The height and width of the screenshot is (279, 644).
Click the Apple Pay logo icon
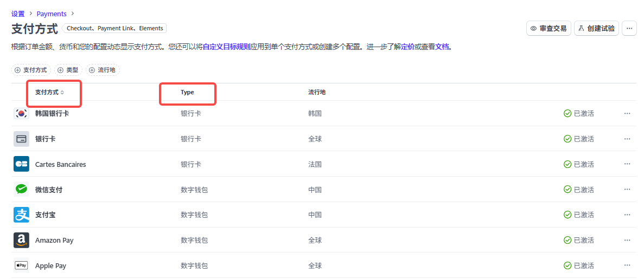click(21, 265)
